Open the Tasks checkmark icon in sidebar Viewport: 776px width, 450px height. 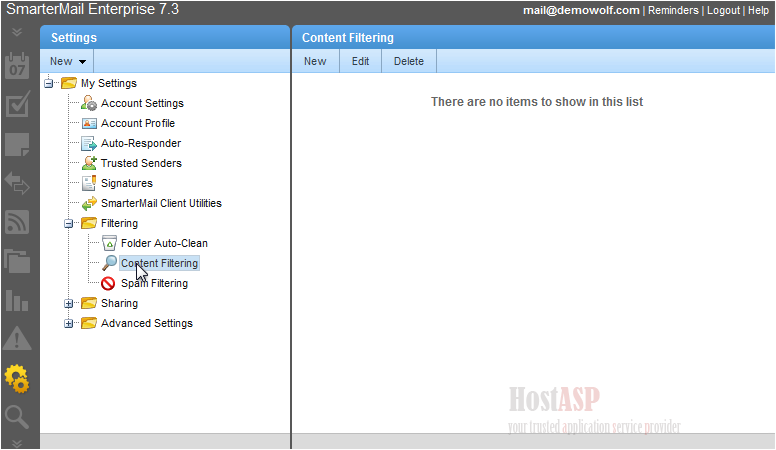pyautogui.click(x=17, y=104)
